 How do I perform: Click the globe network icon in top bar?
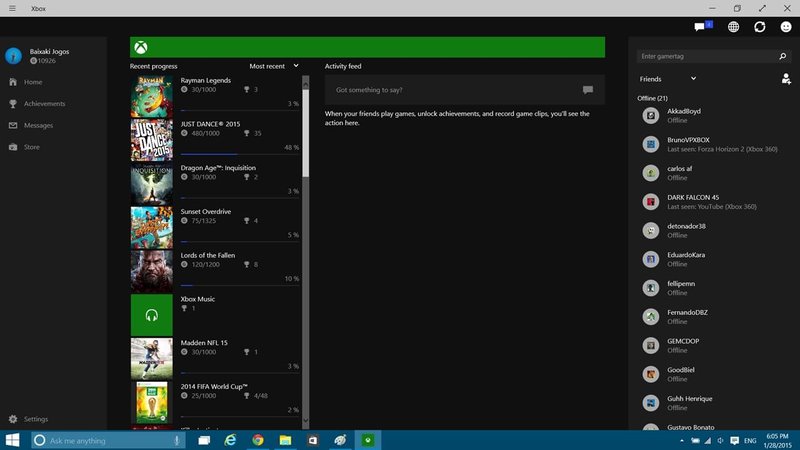point(733,27)
